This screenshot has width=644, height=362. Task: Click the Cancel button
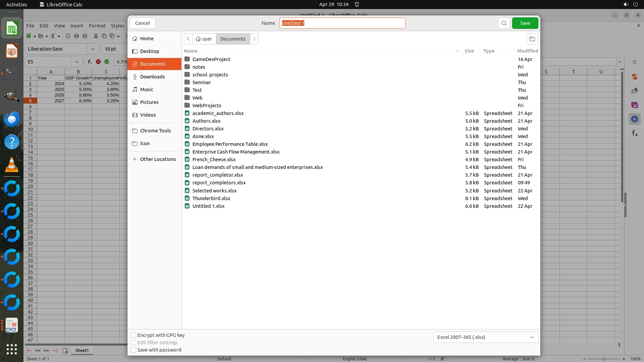[x=143, y=23]
